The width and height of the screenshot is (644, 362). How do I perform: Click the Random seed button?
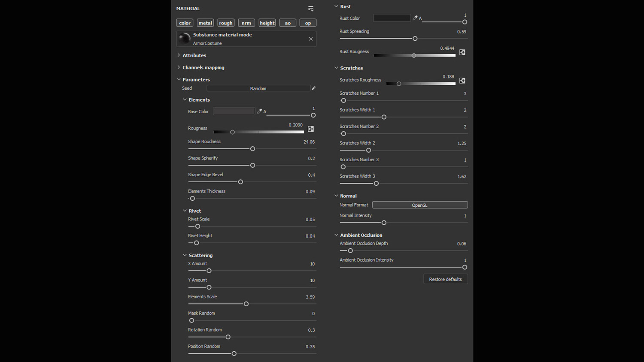click(x=258, y=88)
